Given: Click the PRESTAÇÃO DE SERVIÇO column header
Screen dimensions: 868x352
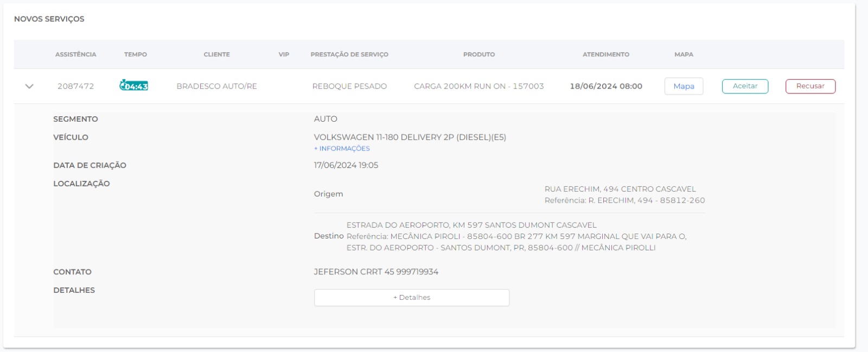Looking at the screenshot, I should [349, 54].
